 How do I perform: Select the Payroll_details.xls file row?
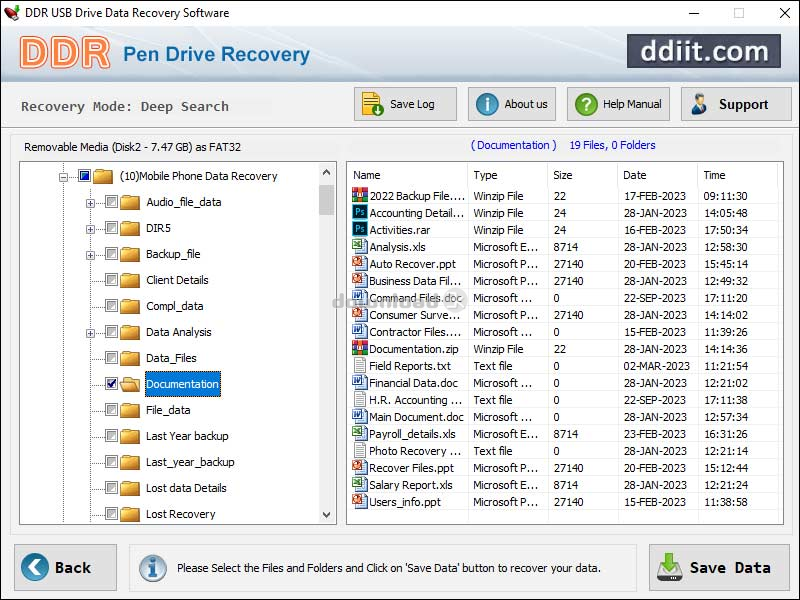tap(412, 434)
